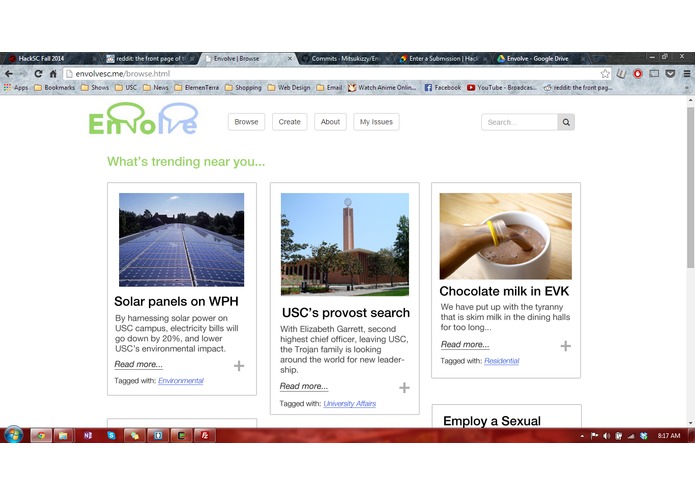The width and height of the screenshot is (695, 494).
Task: Follow the Residential tag link
Action: coord(501,361)
